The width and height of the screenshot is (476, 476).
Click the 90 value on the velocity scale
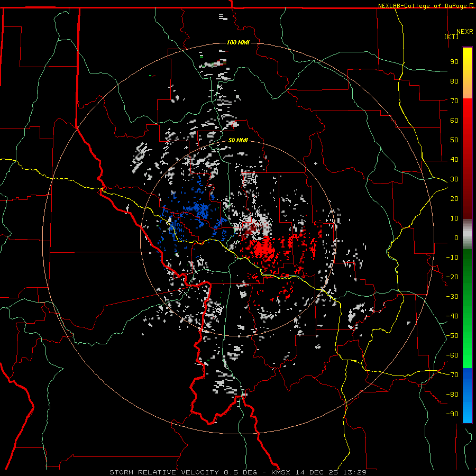coord(454,62)
